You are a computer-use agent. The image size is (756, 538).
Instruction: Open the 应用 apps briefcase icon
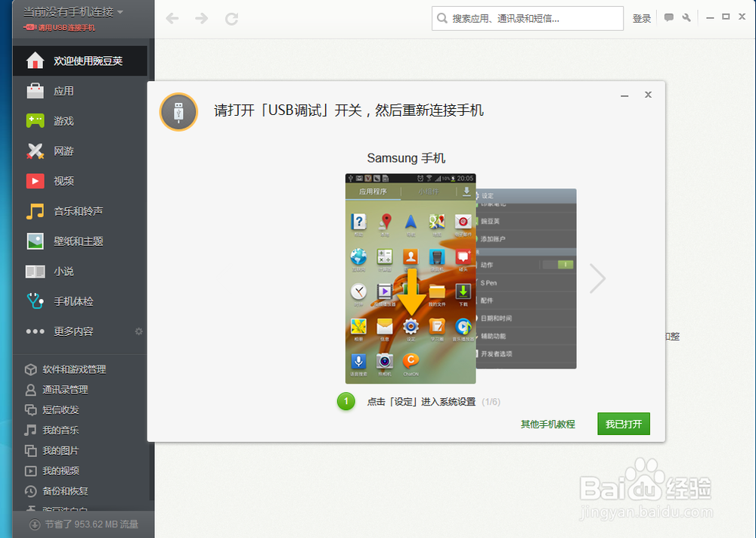pos(36,91)
